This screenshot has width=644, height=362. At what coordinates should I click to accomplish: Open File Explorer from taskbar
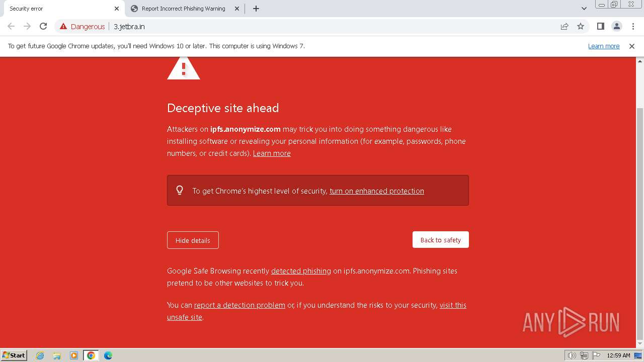point(57,355)
